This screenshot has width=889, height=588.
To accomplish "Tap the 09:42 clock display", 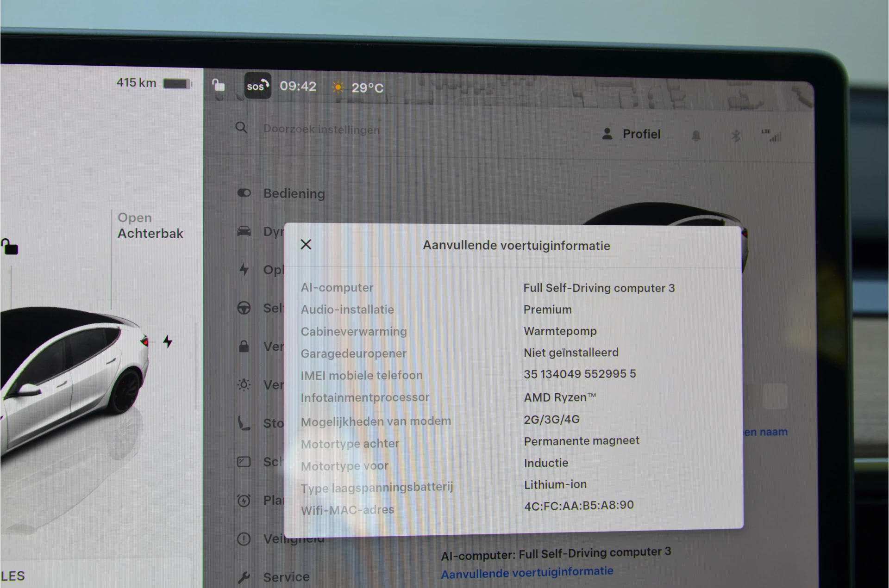I will 298,86.
